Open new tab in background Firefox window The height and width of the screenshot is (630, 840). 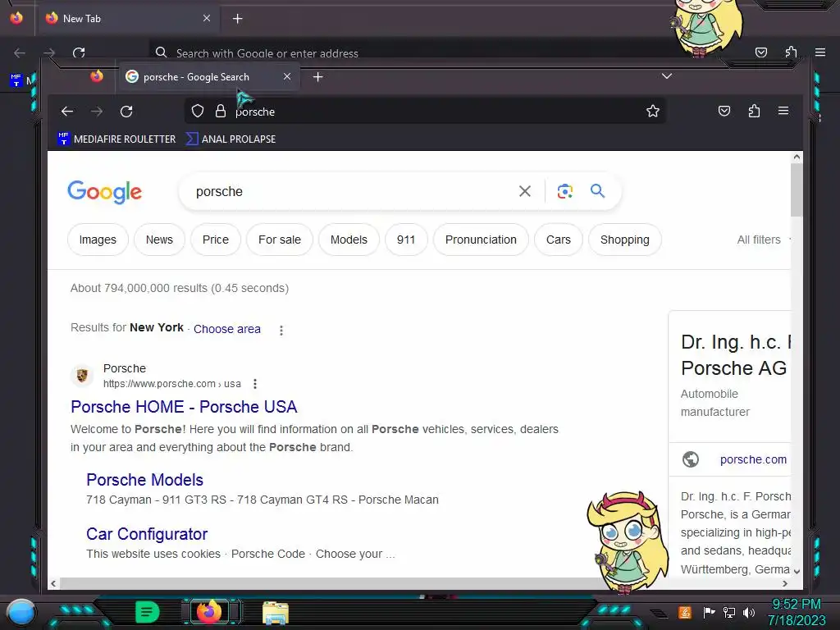237,19
